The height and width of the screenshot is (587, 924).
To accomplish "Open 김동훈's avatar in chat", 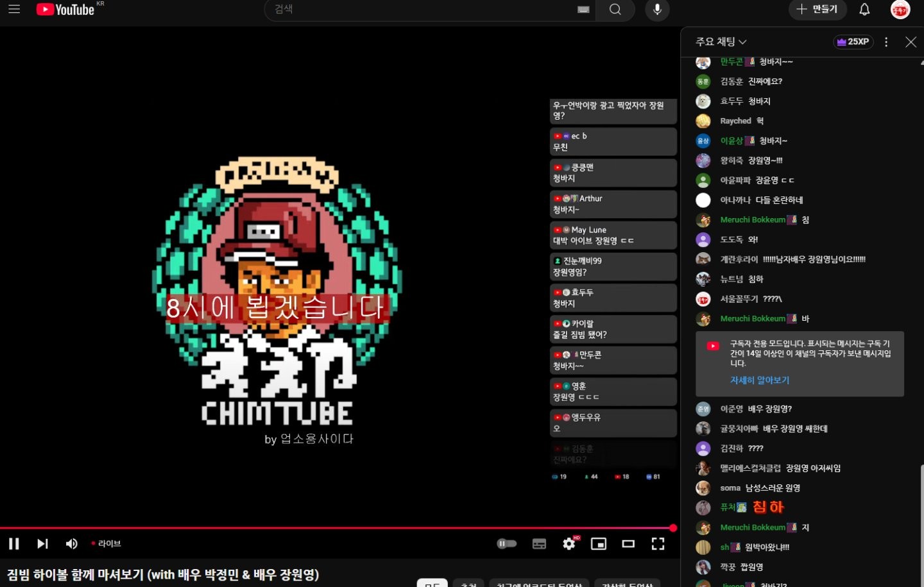I will coord(703,81).
